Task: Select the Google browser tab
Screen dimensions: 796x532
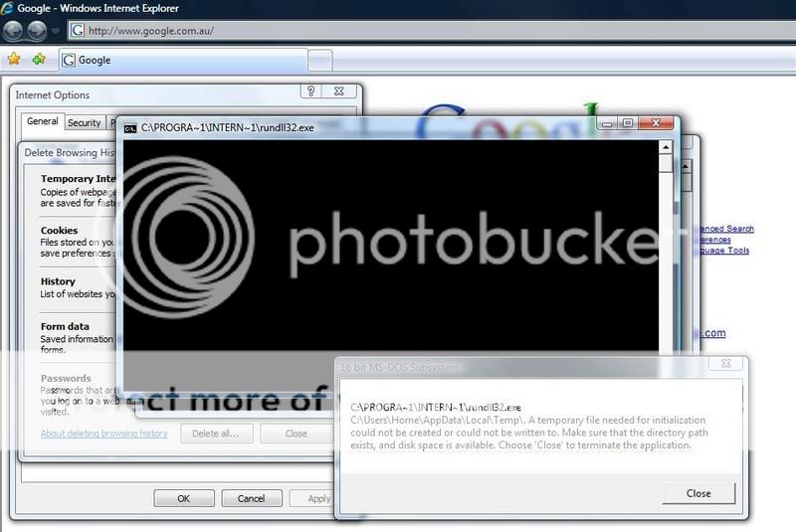Action: point(183,61)
